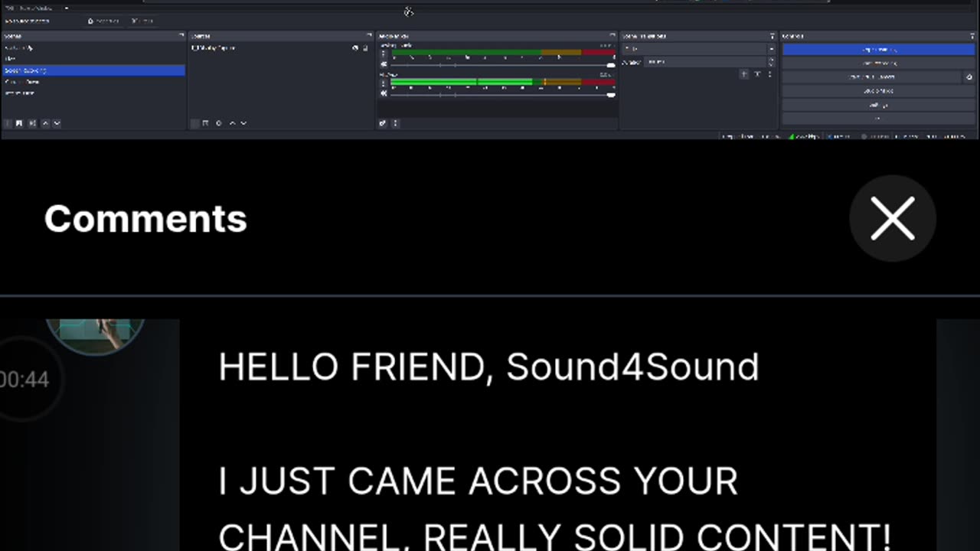Open Properties for the selected source
Image resolution: width=980 pixels, height=551 pixels.
[x=103, y=21]
